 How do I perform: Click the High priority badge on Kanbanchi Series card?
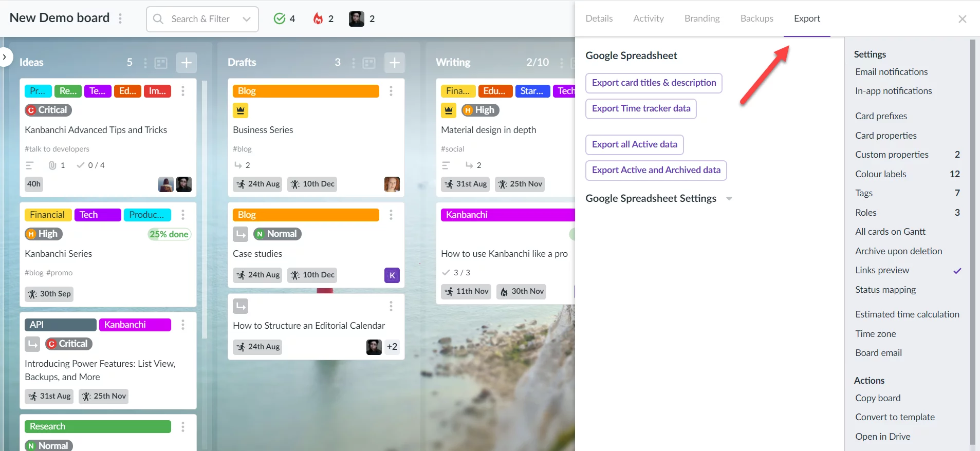pos(44,234)
